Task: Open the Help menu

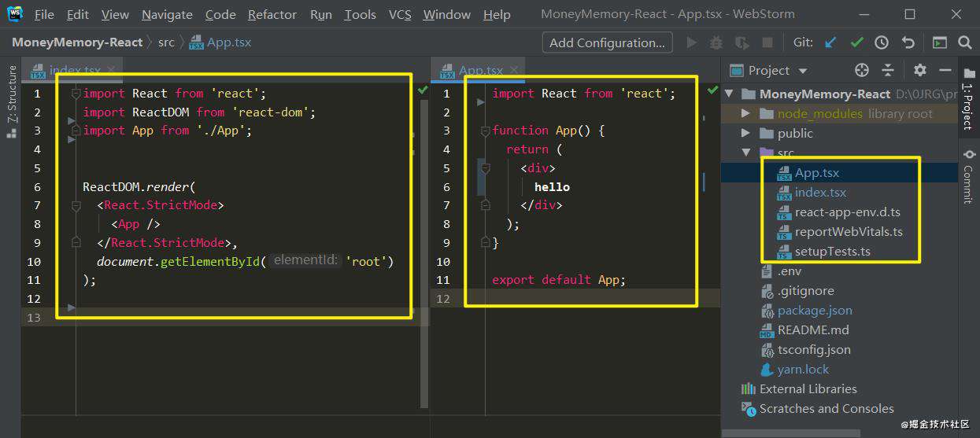Action: 497,14
